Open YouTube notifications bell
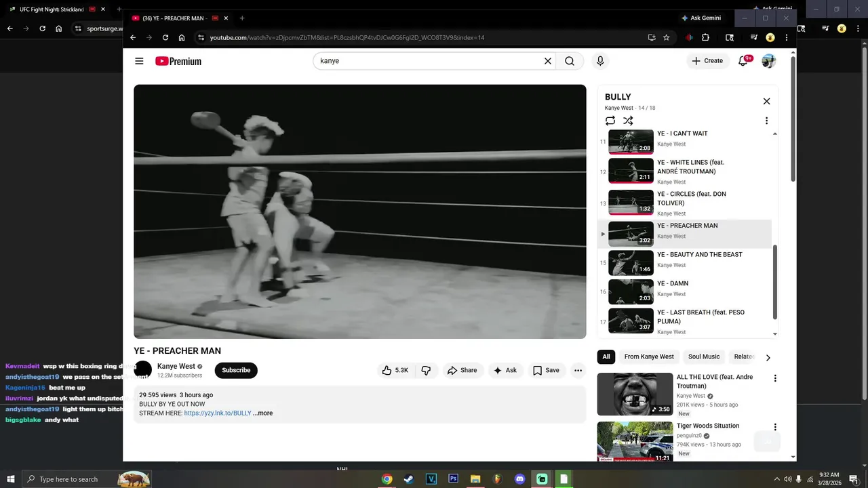Viewport: 868px width, 488px height. point(743,61)
